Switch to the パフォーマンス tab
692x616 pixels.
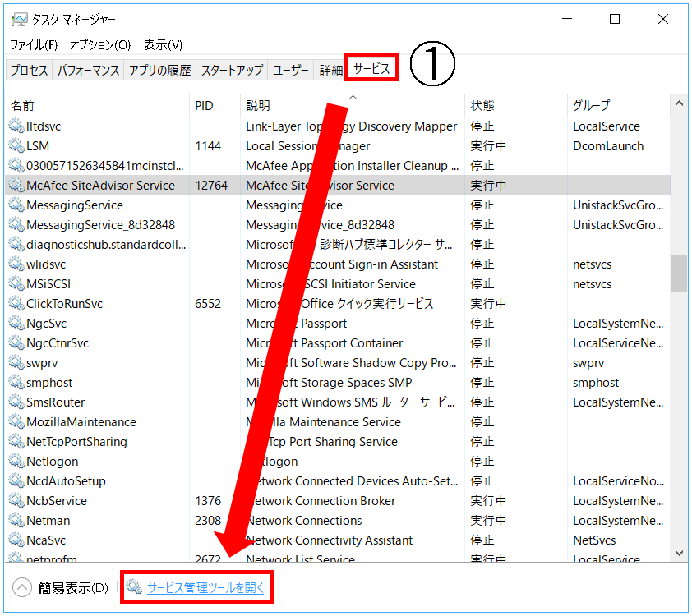click(89, 70)
